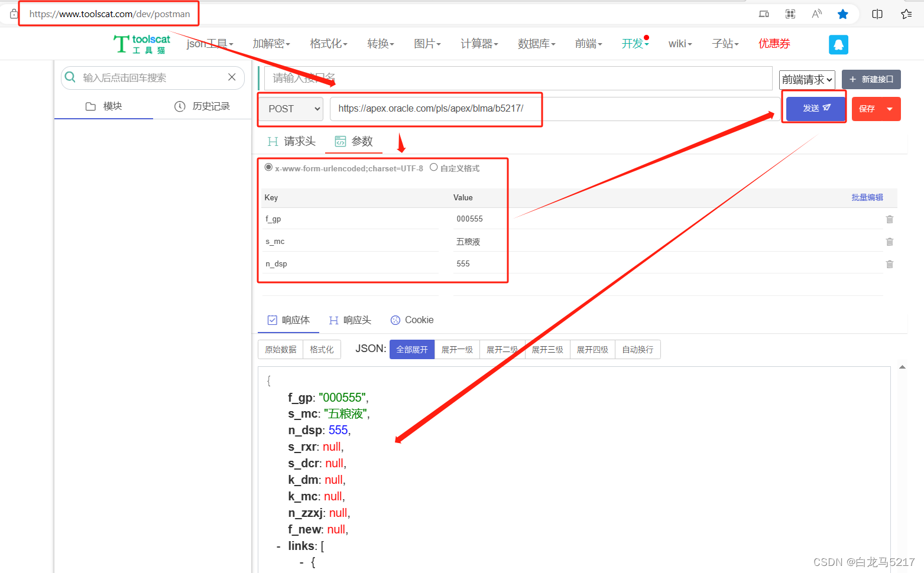Click the f_gp key field

coord(350,219)
